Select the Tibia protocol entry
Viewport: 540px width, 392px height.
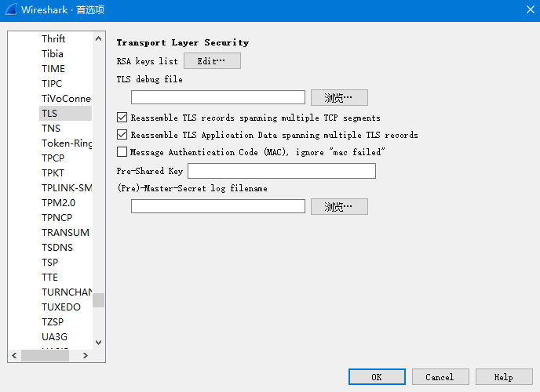coord(53,53)
